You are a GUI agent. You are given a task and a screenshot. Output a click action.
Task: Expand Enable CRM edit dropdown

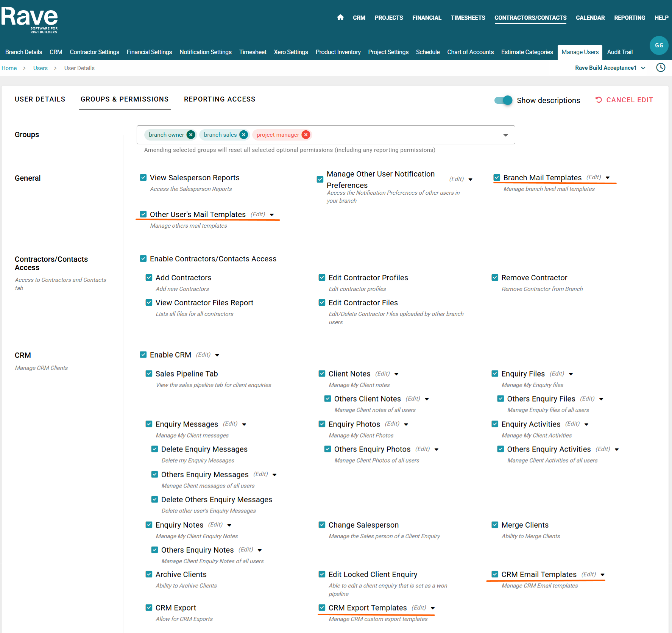[x=217, y=355]
